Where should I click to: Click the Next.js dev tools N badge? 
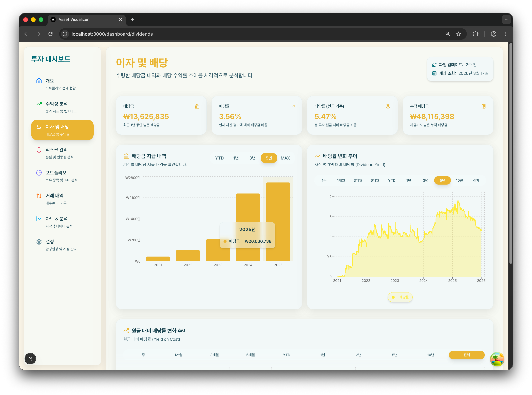[30, 358]
